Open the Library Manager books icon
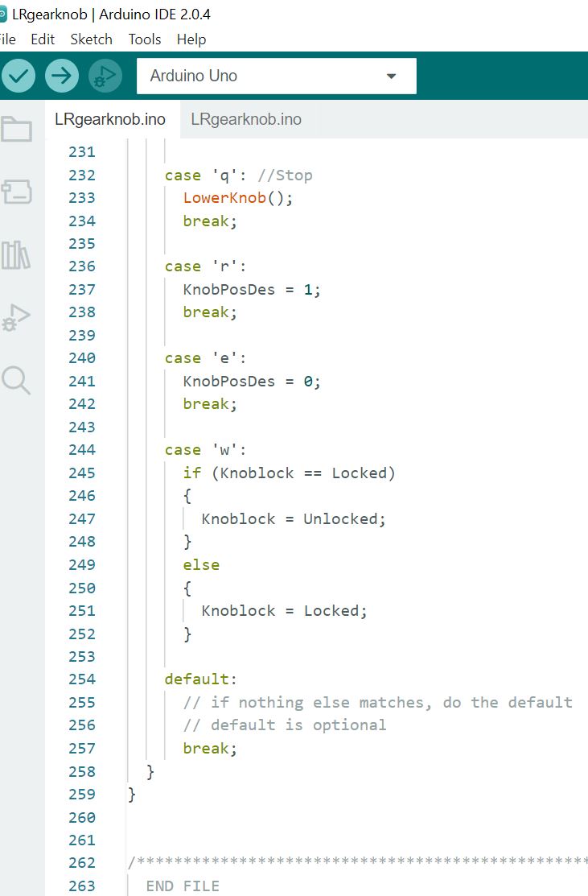Viewport: 588px width, 896px height. (x=17, y=254)
